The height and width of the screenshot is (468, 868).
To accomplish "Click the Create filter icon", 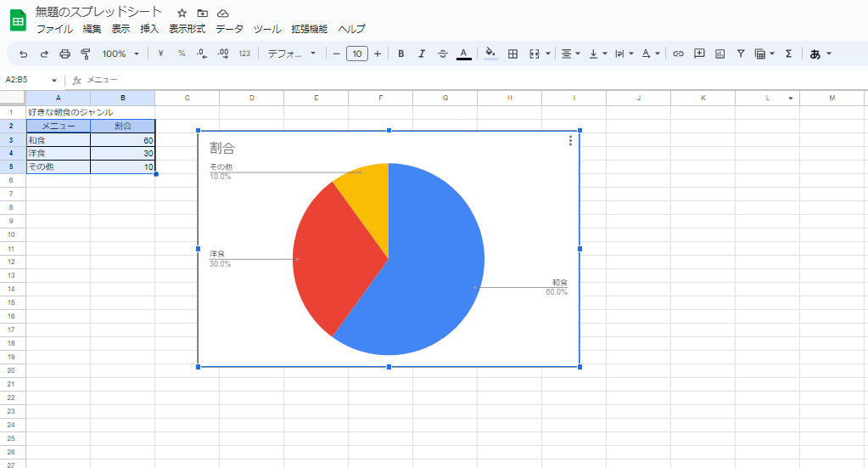I will click(x=741, y=54).
